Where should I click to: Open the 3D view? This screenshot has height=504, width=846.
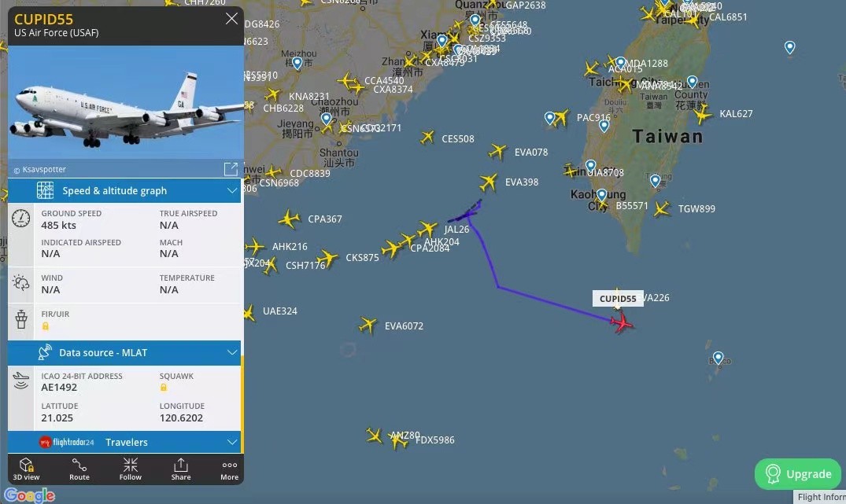click(26, 469)
